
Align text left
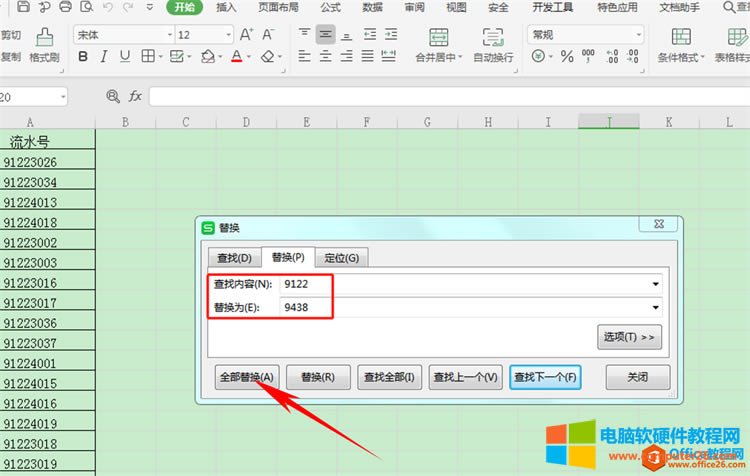[x=304, y=56]
